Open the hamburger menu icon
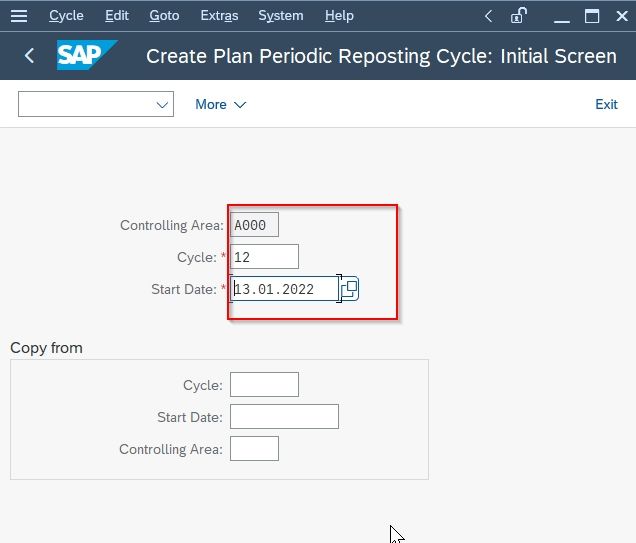The image size is (636, 543). (19, 16)
